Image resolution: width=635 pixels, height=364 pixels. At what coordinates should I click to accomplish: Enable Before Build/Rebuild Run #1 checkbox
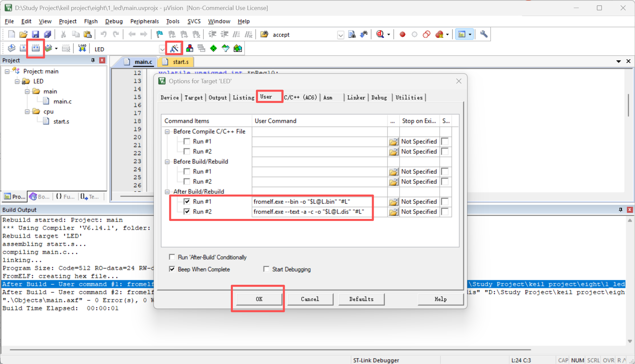[x=187, y=171]
